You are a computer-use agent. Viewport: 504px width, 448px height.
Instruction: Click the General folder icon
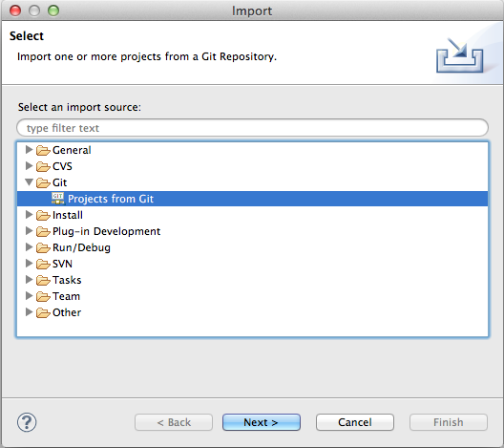click(x=43, y=150)
